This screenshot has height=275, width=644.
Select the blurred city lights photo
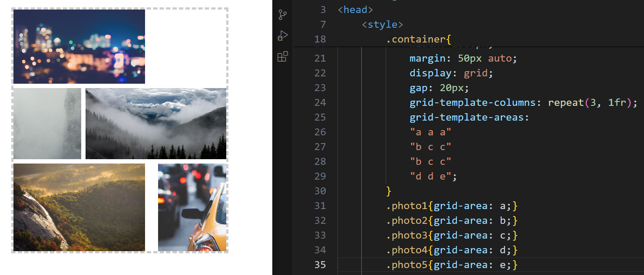pyautogui.click(x=79, y=46)
